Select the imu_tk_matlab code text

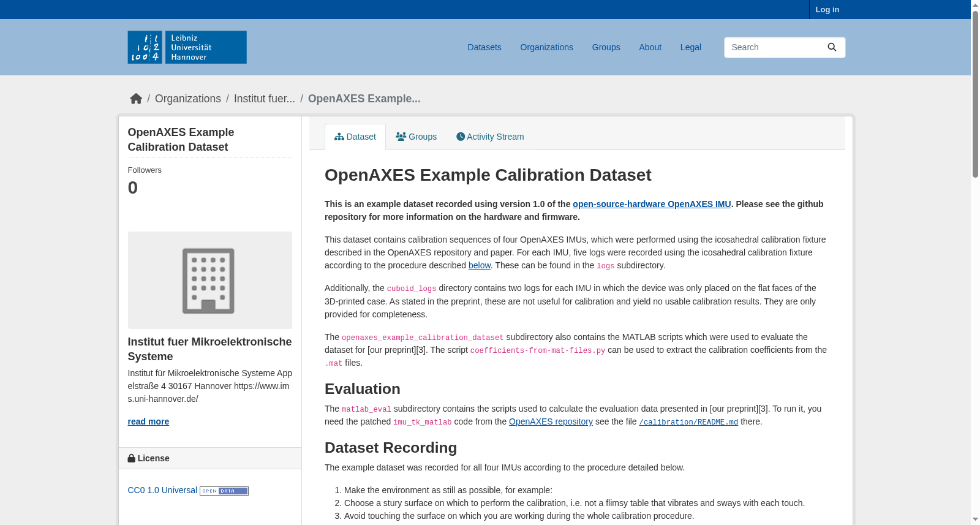point(423,422)
